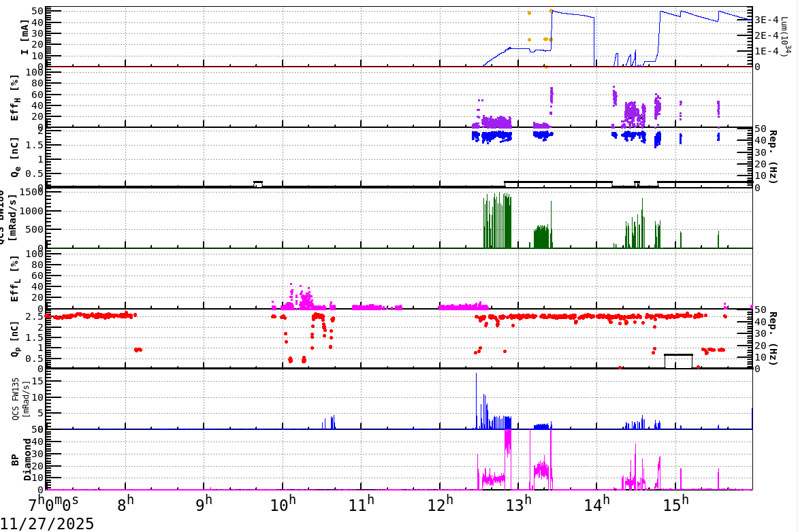Click "Rep. (Hz)" label beside the Q_p panel
798x532 pixels.
coord(773,338)
